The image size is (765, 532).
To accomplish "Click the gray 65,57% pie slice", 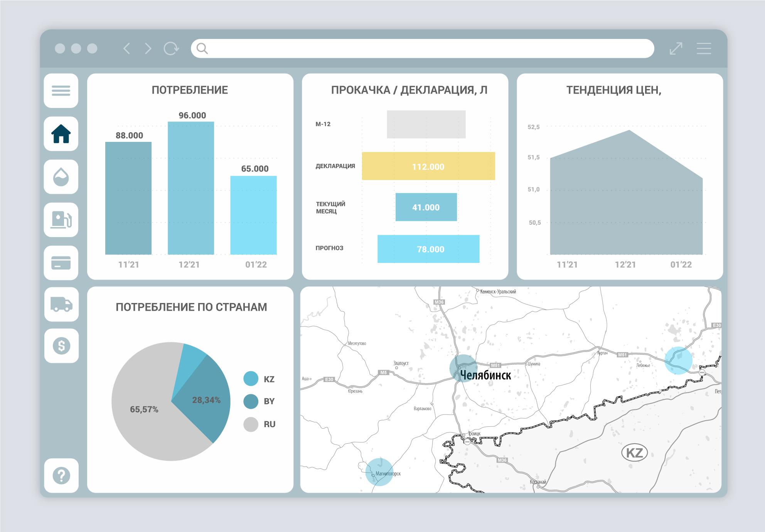I will pos(143,409).
